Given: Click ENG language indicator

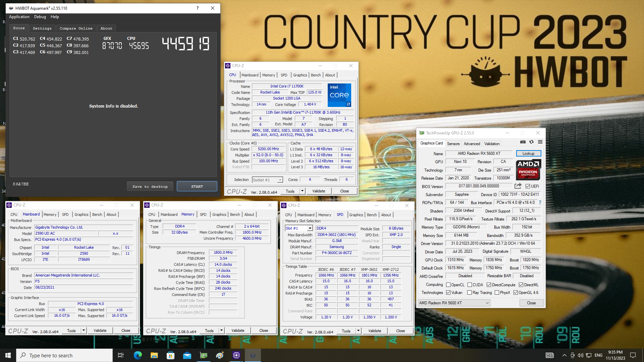Looking at the screenshot, I should click(598, 355).
